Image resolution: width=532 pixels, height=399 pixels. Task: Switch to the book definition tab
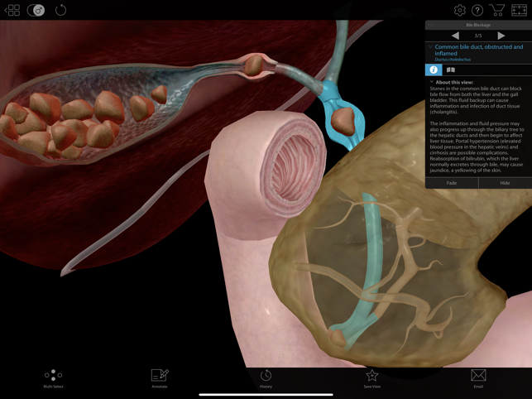tap(451, 70)
